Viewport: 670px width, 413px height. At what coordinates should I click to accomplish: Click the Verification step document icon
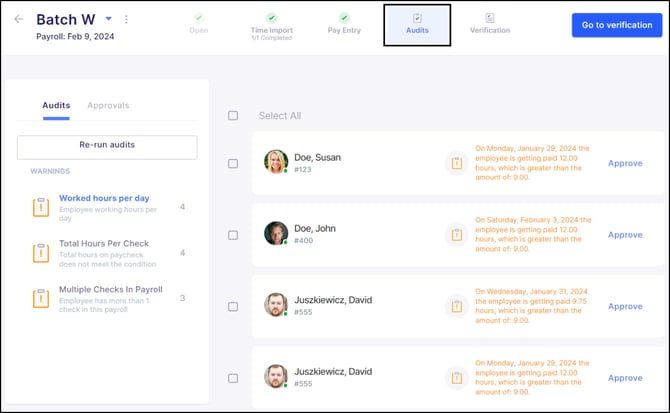pos(490,18)
